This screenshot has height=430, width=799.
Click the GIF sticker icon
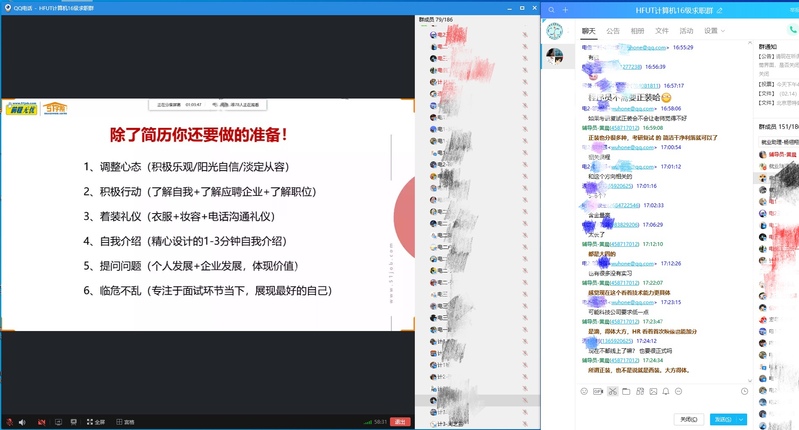[x=598, y=390]
